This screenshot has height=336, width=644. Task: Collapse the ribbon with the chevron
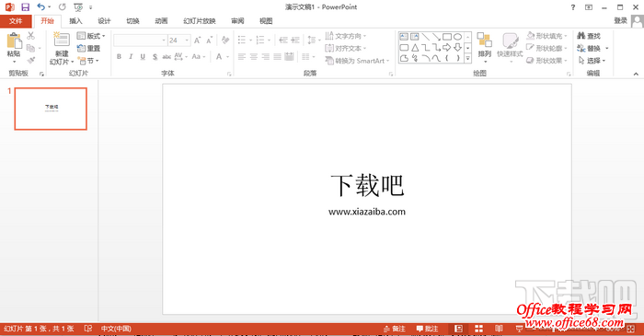click(636, 74)
